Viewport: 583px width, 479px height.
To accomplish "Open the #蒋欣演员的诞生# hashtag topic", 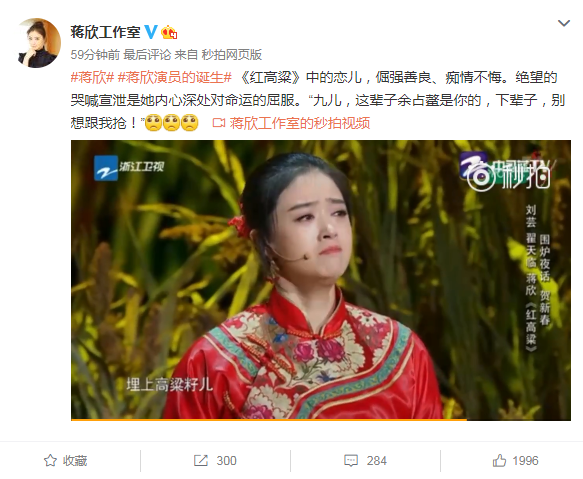I will pos(174,77).
